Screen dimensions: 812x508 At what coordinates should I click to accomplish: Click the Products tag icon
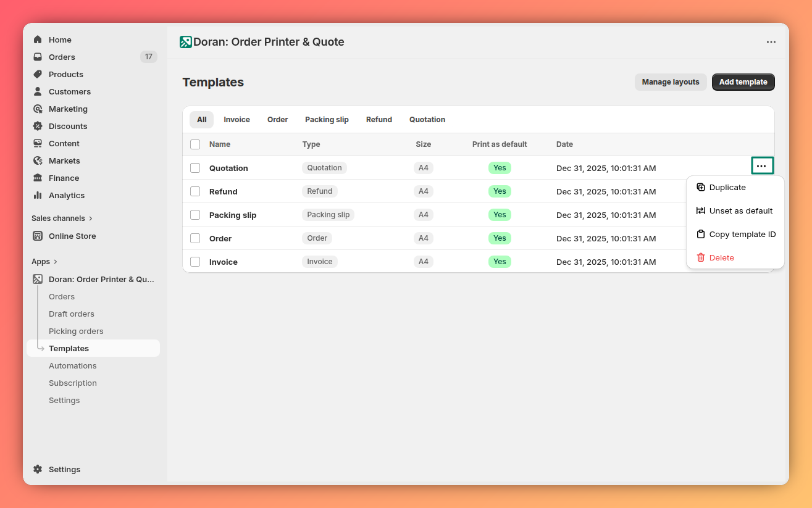[38, 74]
